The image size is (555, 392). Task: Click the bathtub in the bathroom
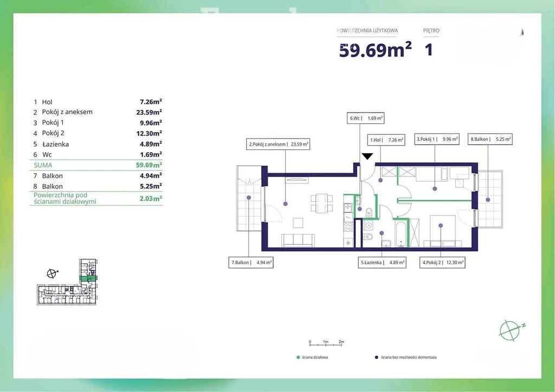pos(401,233)
